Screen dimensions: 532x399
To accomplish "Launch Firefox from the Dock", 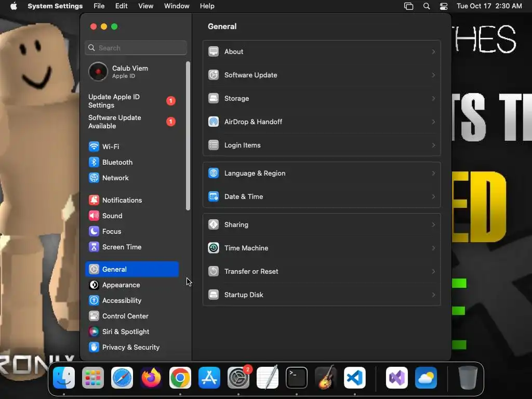I will 151,378.
